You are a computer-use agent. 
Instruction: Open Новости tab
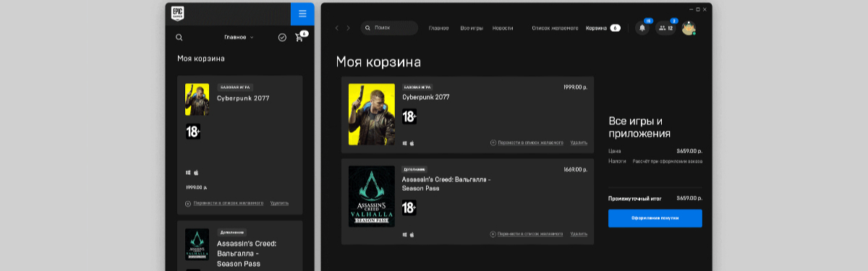[x=503, y=28]
